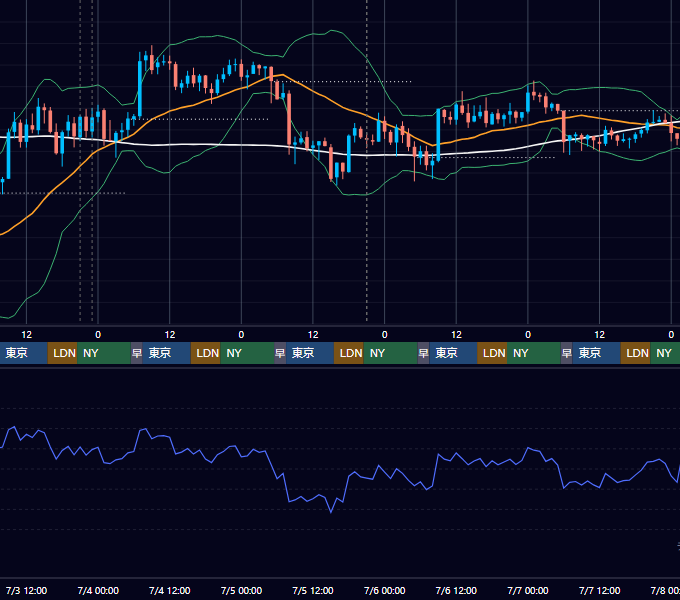This screenshot has height=600, width=680.
Task: Click the 7/5 00:00 date label
Action: (x=241, y=591)
